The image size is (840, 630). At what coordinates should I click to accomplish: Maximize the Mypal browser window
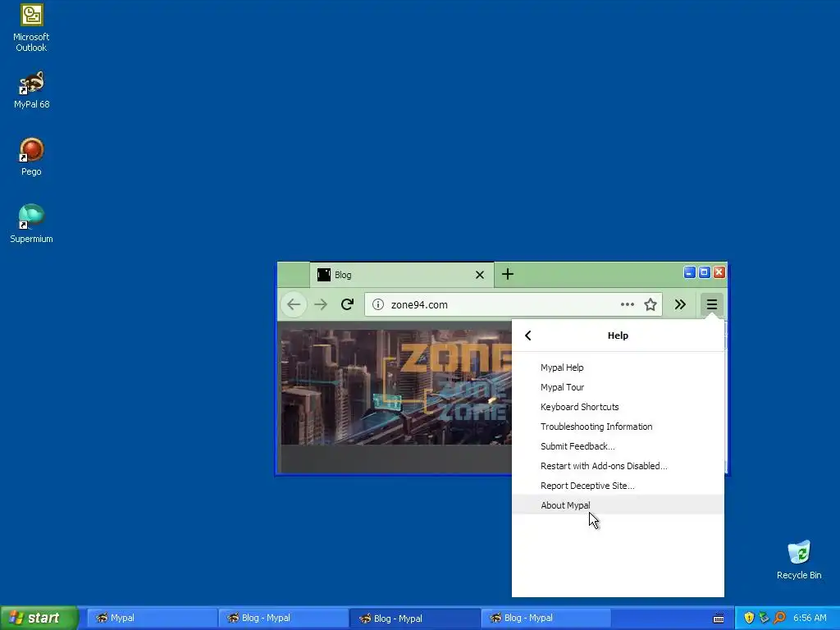(x=704, y=272)
